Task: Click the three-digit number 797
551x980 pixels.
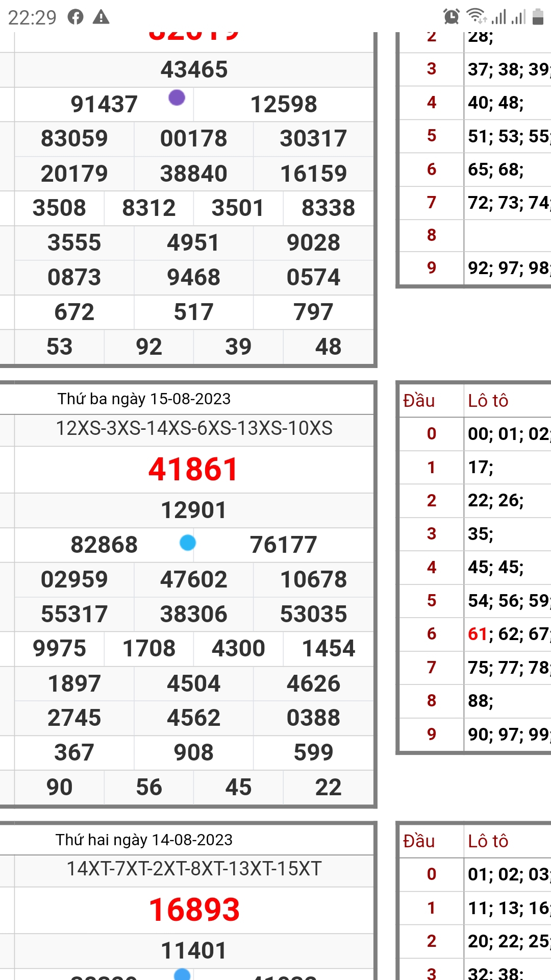Action: (x=313, y=312)
